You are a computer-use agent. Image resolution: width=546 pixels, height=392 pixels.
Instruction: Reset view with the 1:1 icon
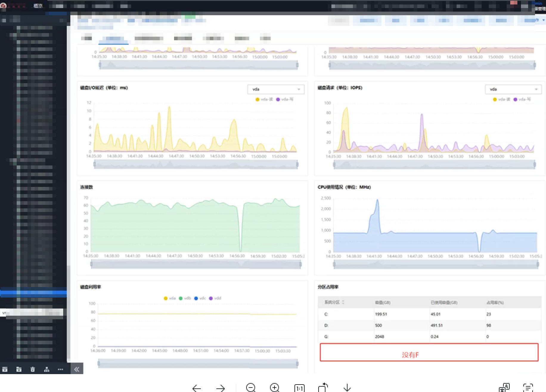click(299, 388)
